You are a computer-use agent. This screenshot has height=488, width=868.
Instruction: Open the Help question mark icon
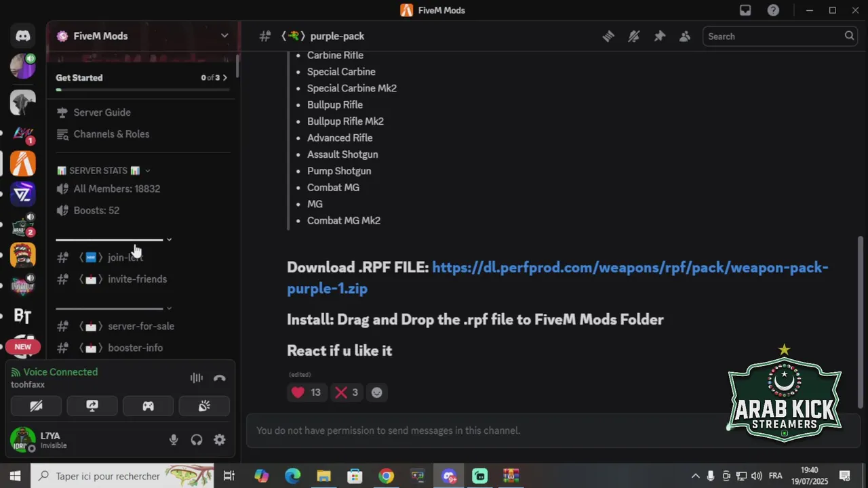[773, 10]
